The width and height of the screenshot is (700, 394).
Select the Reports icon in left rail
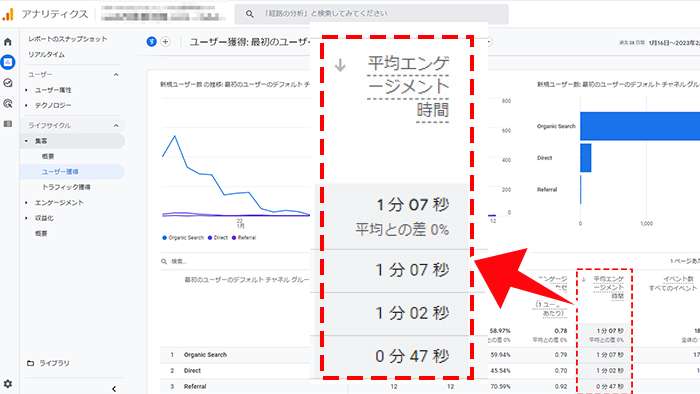[x=8, y=62]
